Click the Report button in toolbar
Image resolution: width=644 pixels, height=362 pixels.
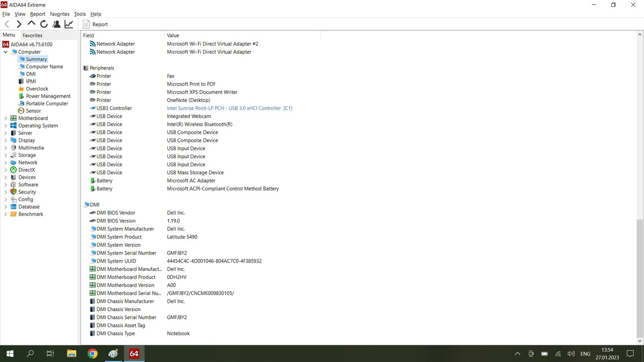[x=95, y=24]
